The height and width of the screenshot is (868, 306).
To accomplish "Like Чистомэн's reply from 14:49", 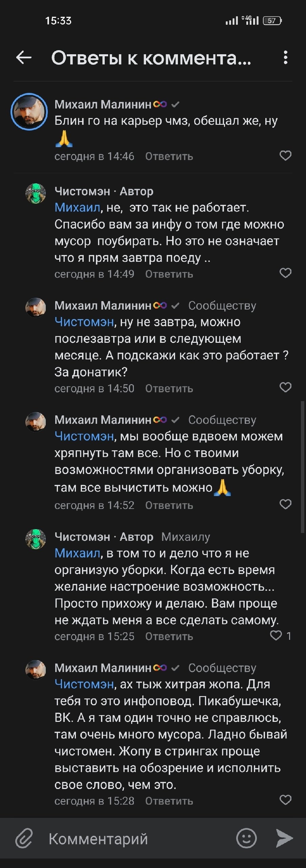I will click(285, 273).
